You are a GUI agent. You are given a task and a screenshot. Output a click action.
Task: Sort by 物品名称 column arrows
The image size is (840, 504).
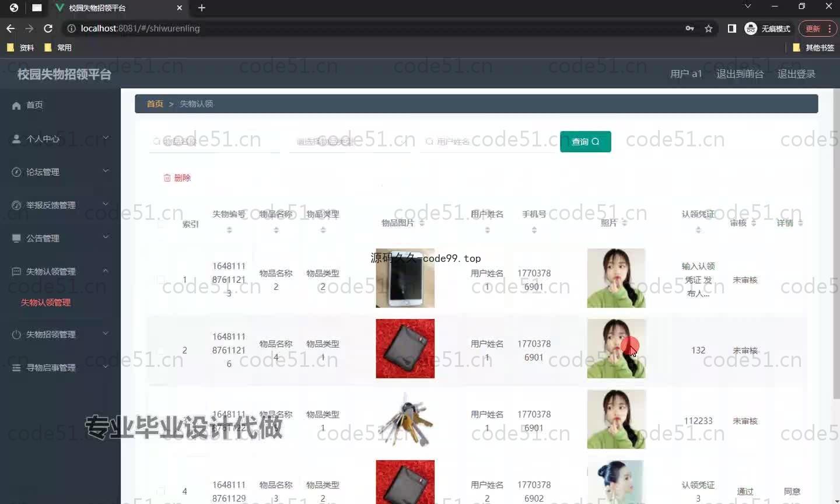pyautogui.click(x=276, y=230)
